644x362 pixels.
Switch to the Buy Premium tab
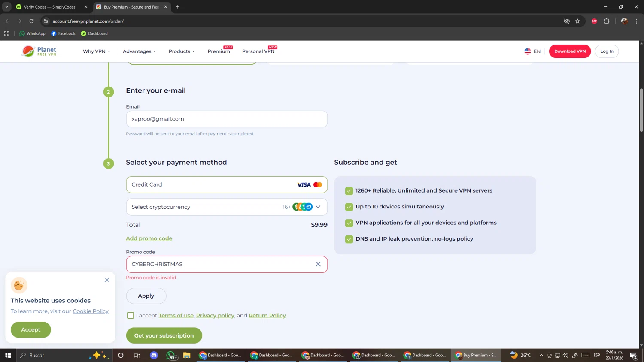coord(131,7)
